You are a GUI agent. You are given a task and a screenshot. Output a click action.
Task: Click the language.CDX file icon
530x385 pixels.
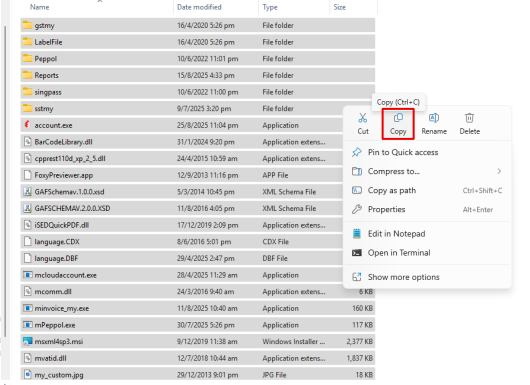coord(28,241)
